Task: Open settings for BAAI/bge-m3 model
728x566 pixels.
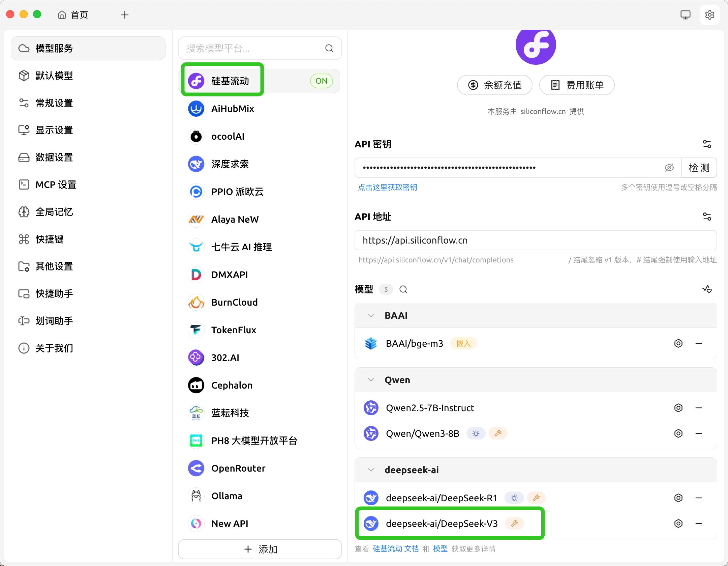Action: pos(678,343)
